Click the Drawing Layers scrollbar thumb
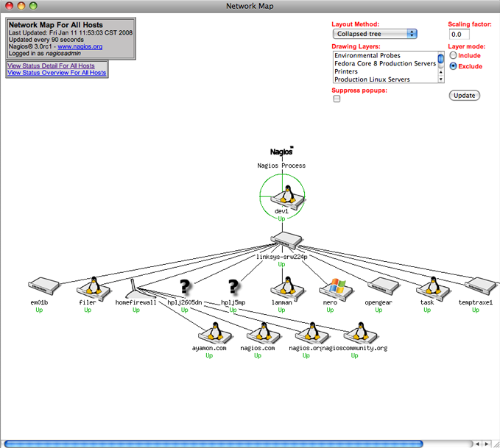This screenshot has width=500, height=448. (x=441, y=60)
